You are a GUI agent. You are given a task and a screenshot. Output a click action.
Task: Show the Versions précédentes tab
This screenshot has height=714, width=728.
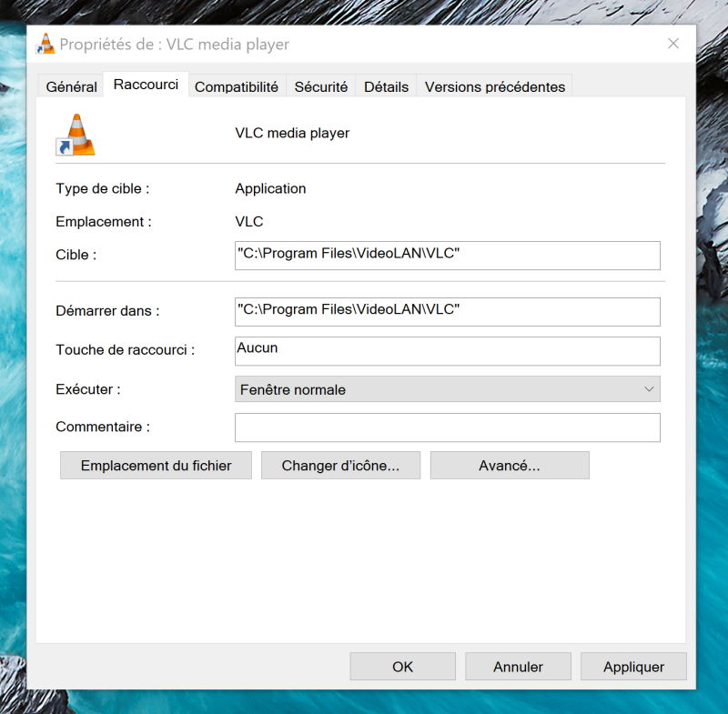point(495,86)
